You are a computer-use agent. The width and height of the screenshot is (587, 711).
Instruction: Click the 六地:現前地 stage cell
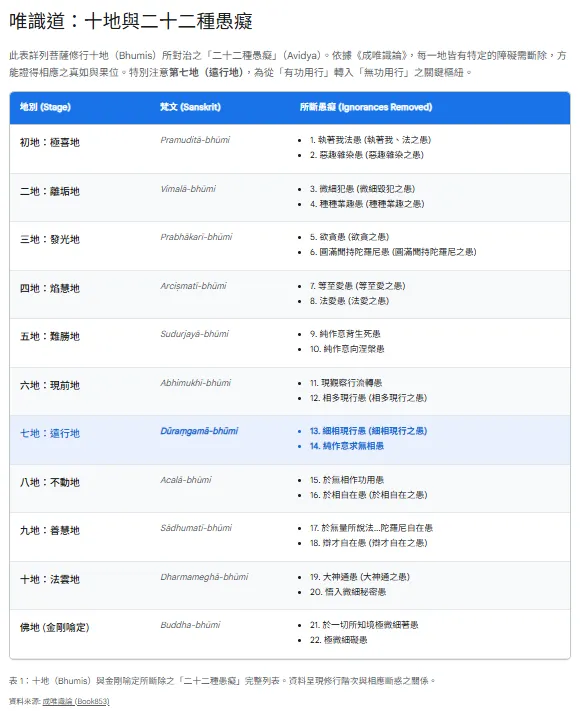click(50, 385)
